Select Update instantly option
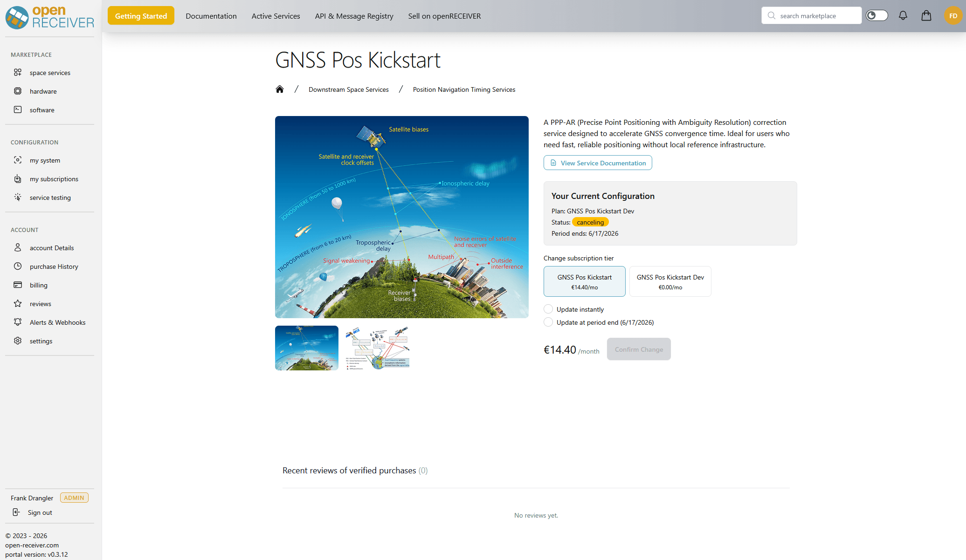 548,309
